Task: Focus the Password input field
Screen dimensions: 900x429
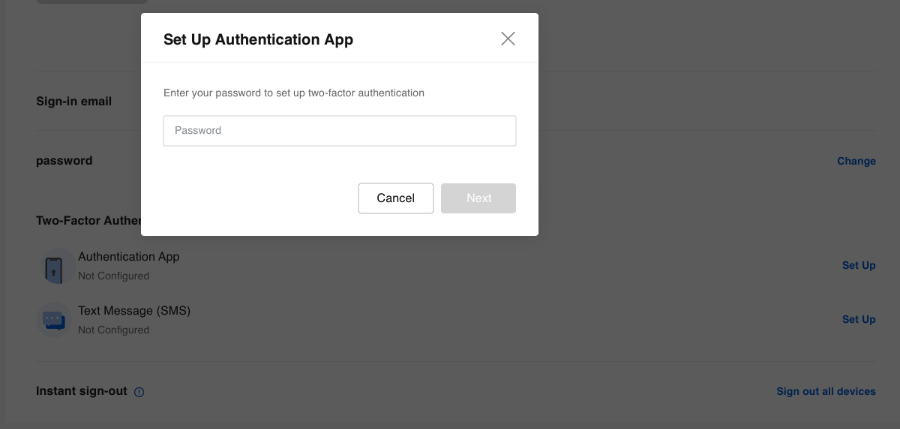Action: click(339, 131)
